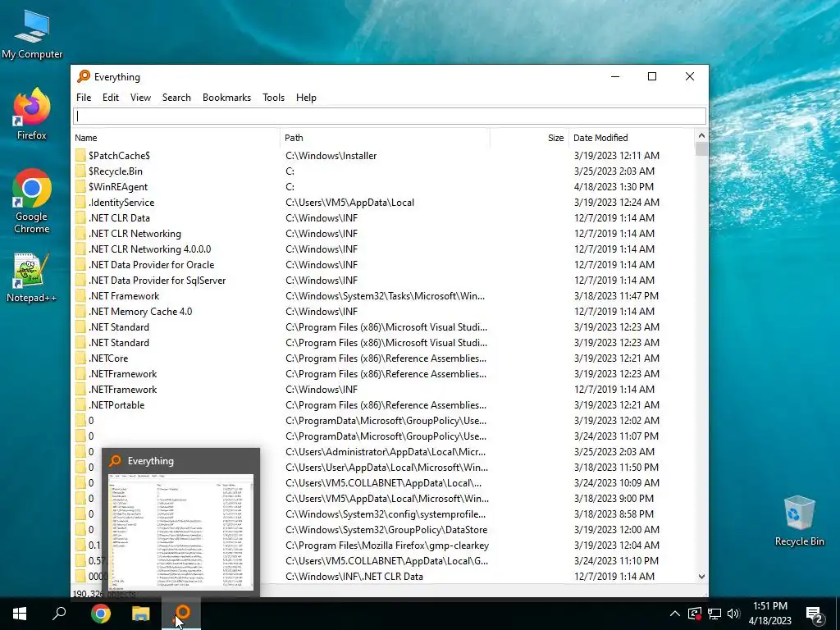This screenshot has height=630, width=840.
Task: Open the Help menu
Action: click(x=306, y=98)
